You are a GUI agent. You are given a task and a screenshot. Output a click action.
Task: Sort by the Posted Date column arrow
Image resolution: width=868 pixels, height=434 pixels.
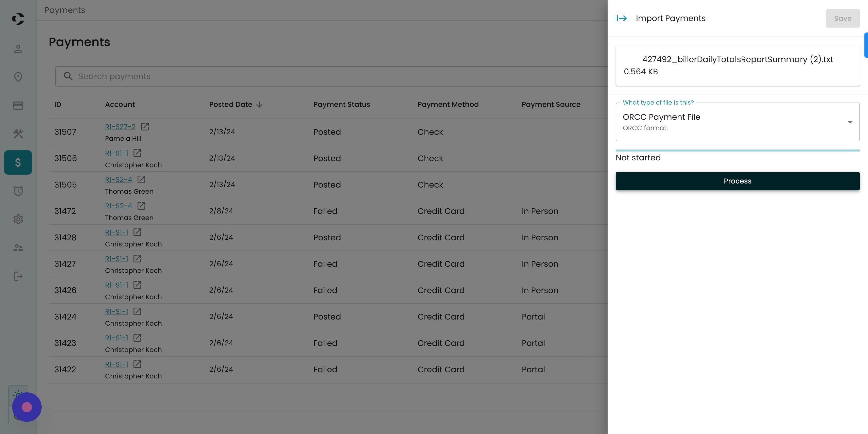click(259, 105)
